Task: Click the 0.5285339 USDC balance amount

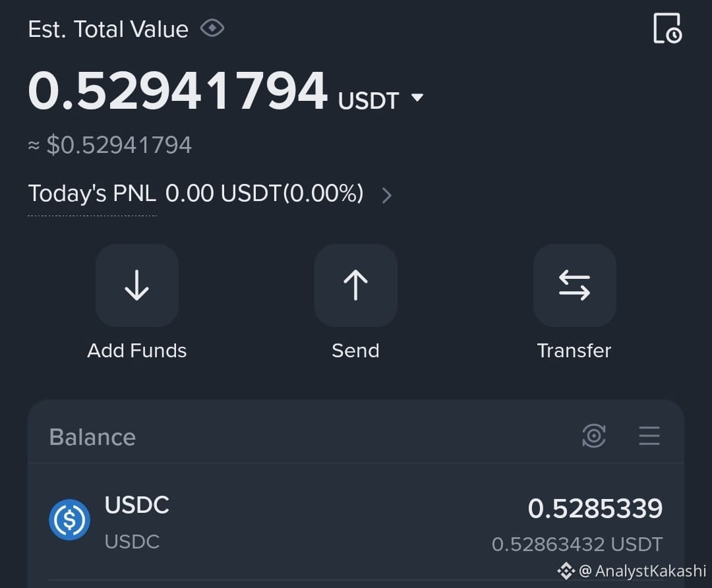Action: pos(595,508)
